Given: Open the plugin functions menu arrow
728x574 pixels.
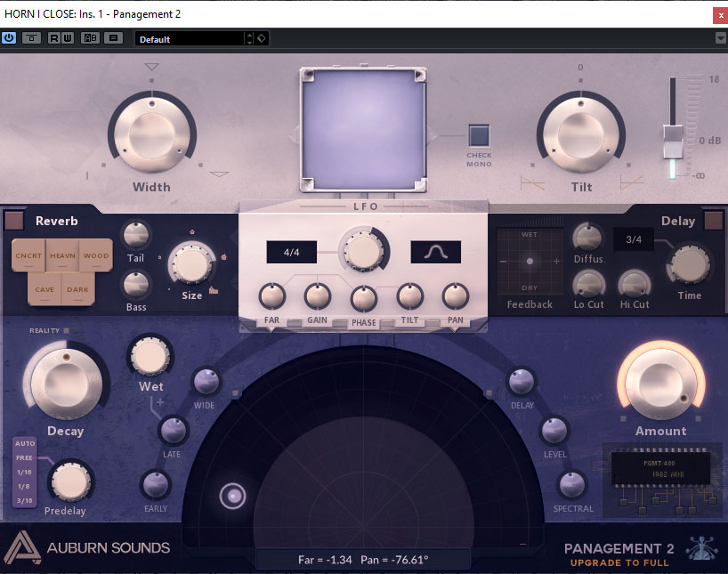Looking at the screenshot, I should pyautogui.click(x=721, y=38).
